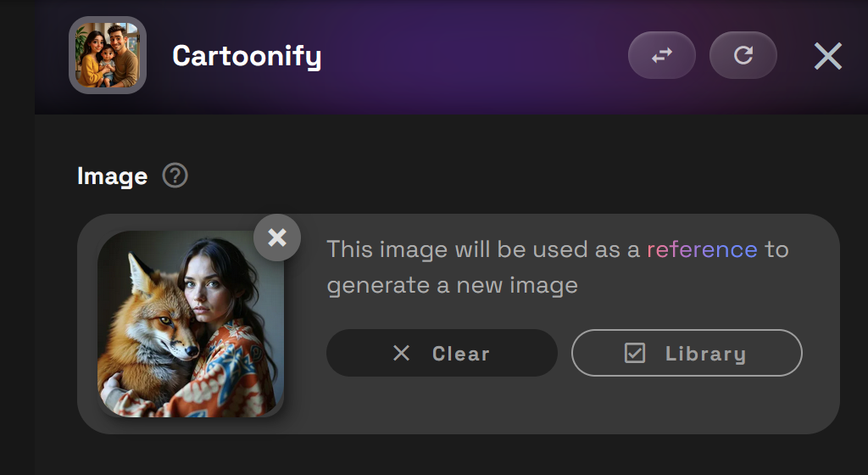Select the fox and woman reference thumbnail

tap(191, 324)
